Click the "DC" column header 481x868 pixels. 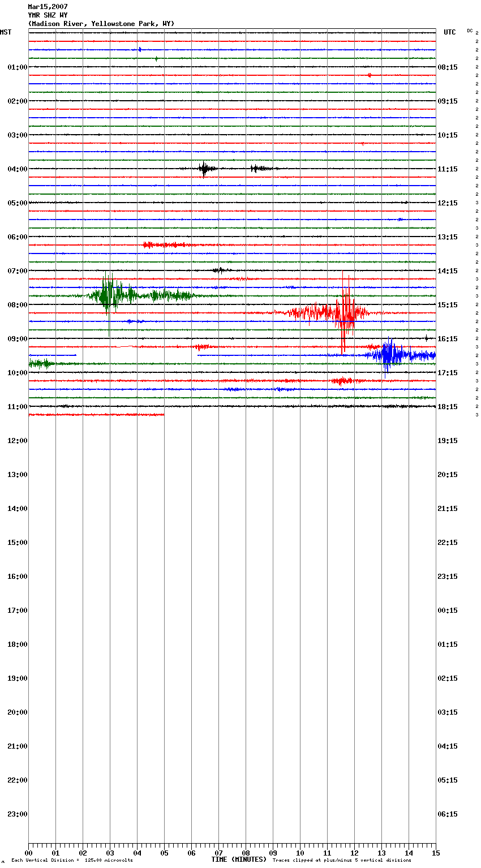coord(470,31)
